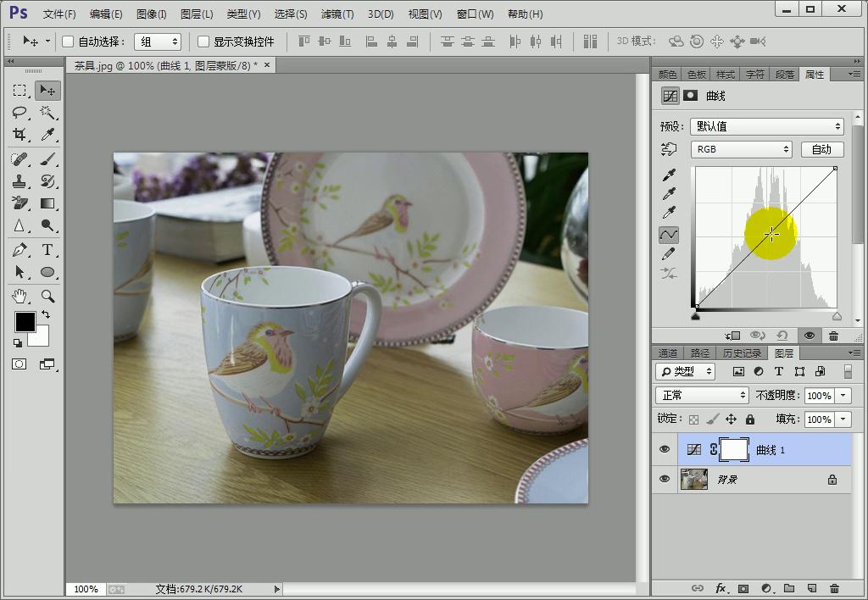Select the Pen tool
The image size is (868, 600).
(19, 249)
